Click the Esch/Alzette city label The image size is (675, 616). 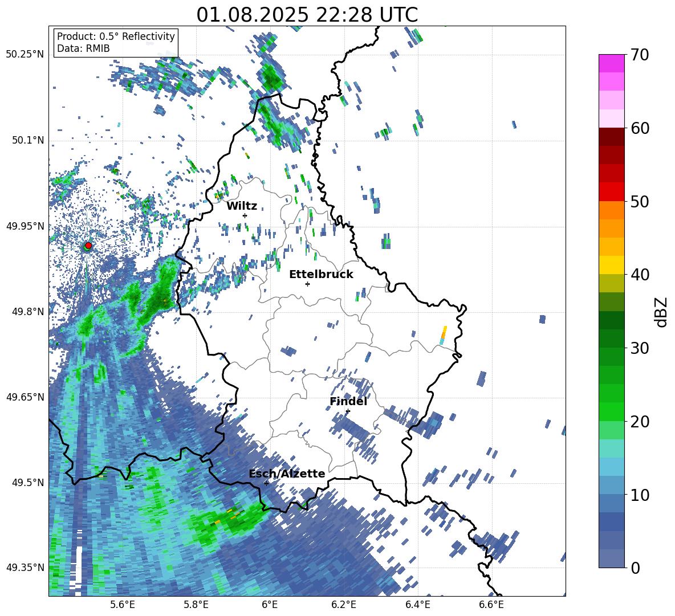287,474
